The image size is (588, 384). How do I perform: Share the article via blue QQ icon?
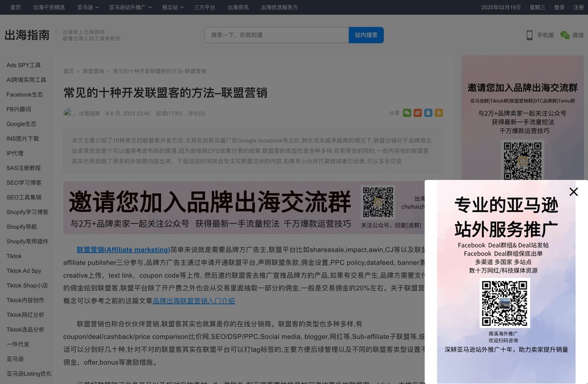tap(428, 113)
